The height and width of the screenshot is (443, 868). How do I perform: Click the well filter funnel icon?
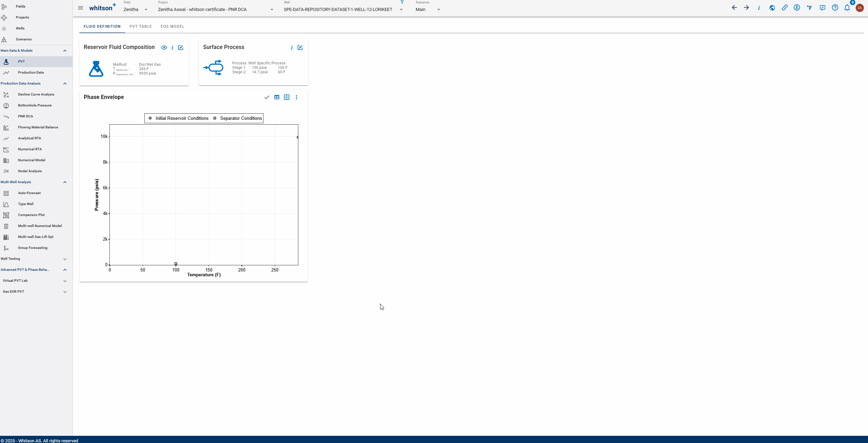pos(402,2)
